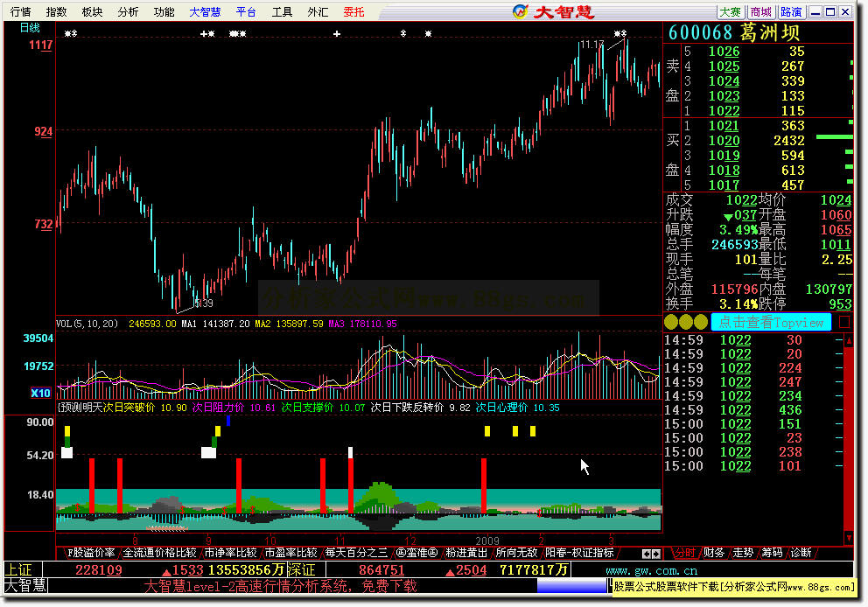868x607 pixels.
Task: Click the VOL(5,10,20) indicator label
Action: click(x=87, y=324)
